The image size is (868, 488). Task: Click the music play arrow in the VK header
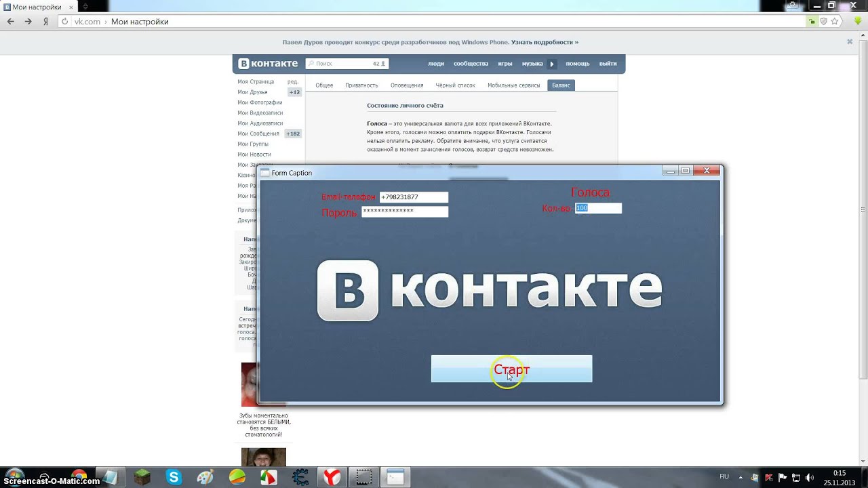[551, 64]
